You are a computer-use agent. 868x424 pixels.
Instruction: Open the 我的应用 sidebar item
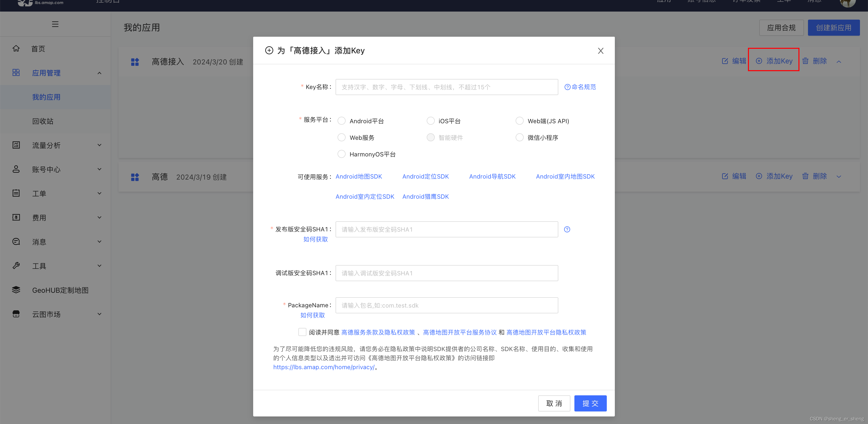[46, 97]
